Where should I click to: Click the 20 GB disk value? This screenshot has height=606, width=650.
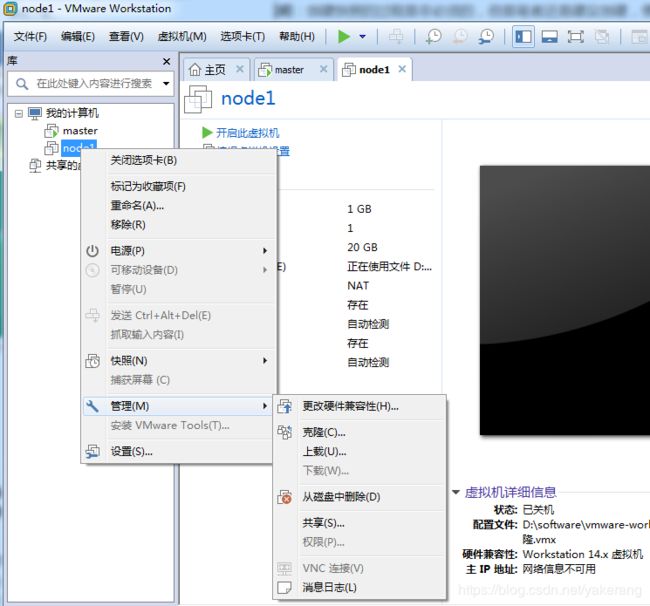coord(362,247)
